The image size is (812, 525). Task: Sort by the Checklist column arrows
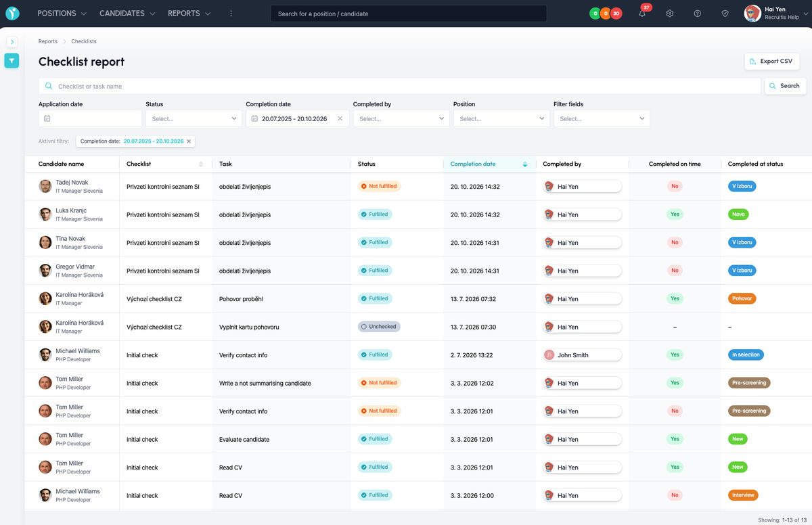[x=200, y=164]
